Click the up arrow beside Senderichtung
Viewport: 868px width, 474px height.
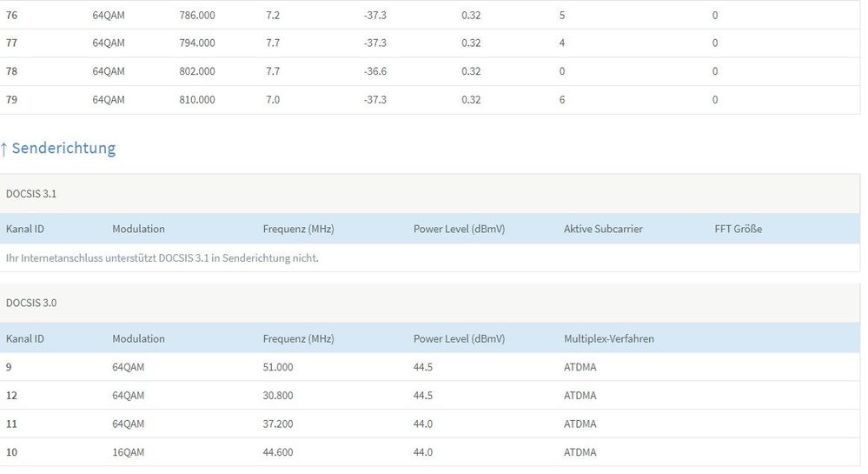coord(4,149)
